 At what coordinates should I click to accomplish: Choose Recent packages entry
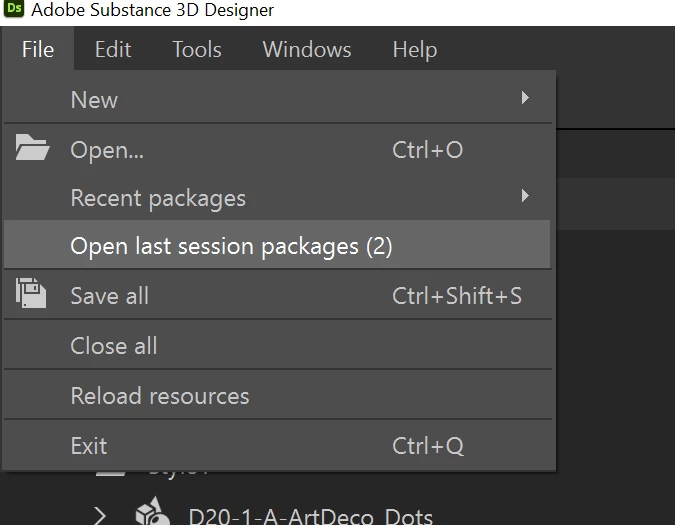(277, 198)
